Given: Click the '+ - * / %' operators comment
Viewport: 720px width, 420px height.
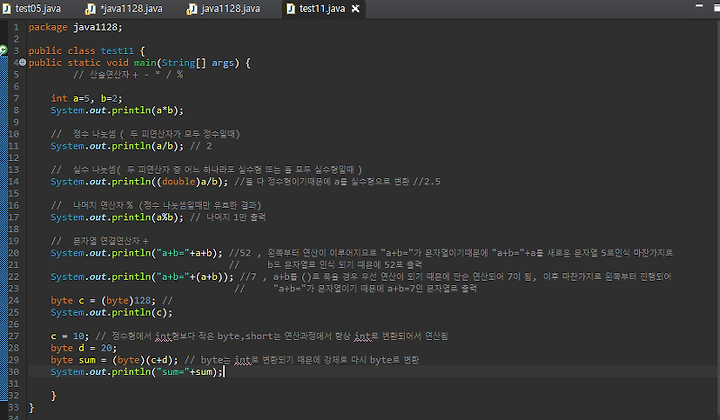Looking at the screenshot, I should (x=158, y=74).
